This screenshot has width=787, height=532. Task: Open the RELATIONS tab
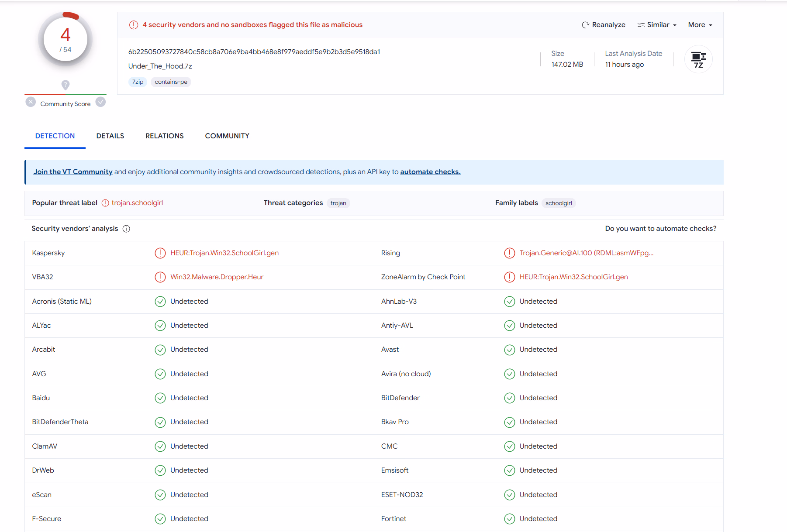click(x=165, y=136)
